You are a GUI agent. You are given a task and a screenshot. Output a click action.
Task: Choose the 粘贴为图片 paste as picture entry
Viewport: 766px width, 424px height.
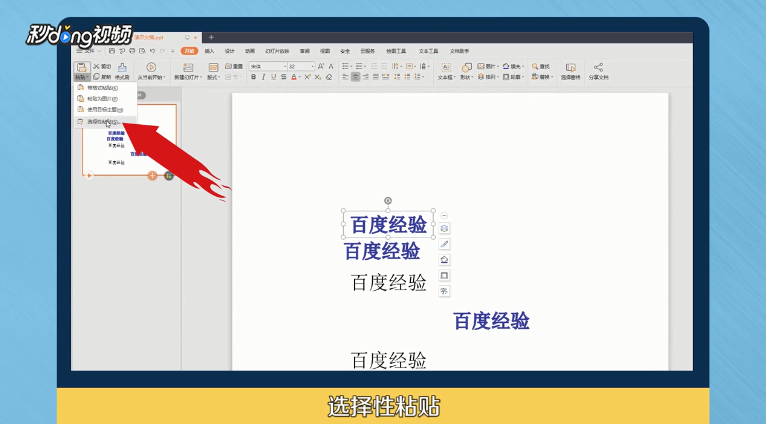click(x=105, y=99)
